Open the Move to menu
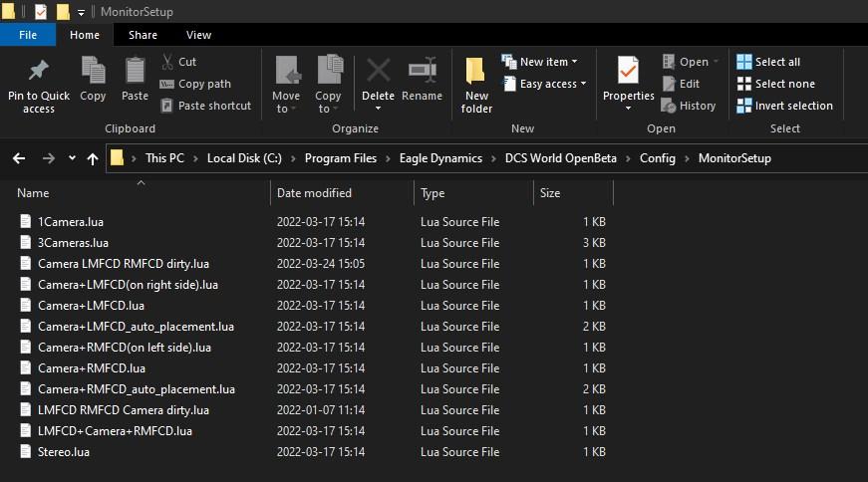 [286, 85]
